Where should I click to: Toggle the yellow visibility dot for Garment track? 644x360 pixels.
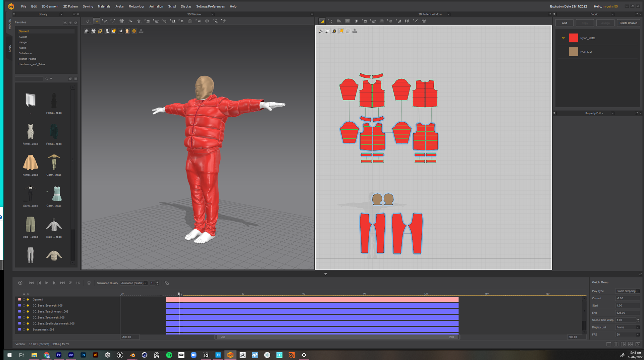[x=28, y=300]
